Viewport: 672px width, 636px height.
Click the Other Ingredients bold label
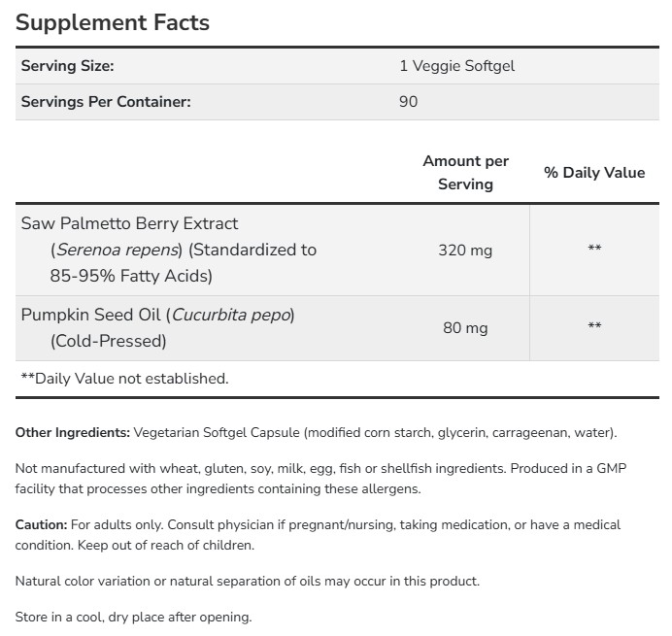pyautogui.click(x=72, y=432)
